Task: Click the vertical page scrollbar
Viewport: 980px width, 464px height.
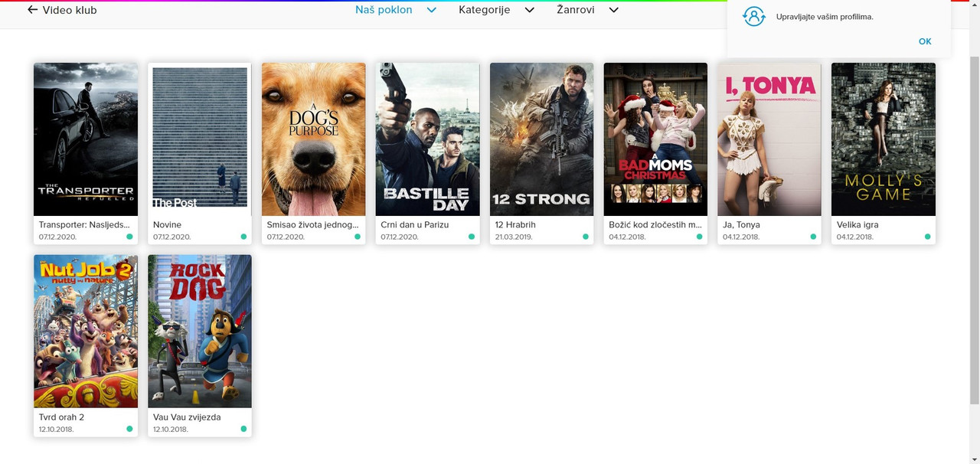Action: coord(975,230)
